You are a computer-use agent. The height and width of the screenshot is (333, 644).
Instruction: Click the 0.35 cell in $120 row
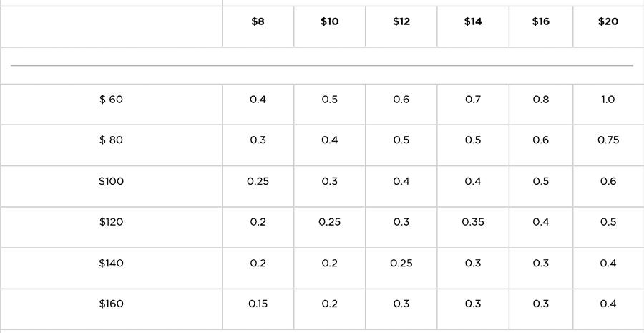pos(473,222)
